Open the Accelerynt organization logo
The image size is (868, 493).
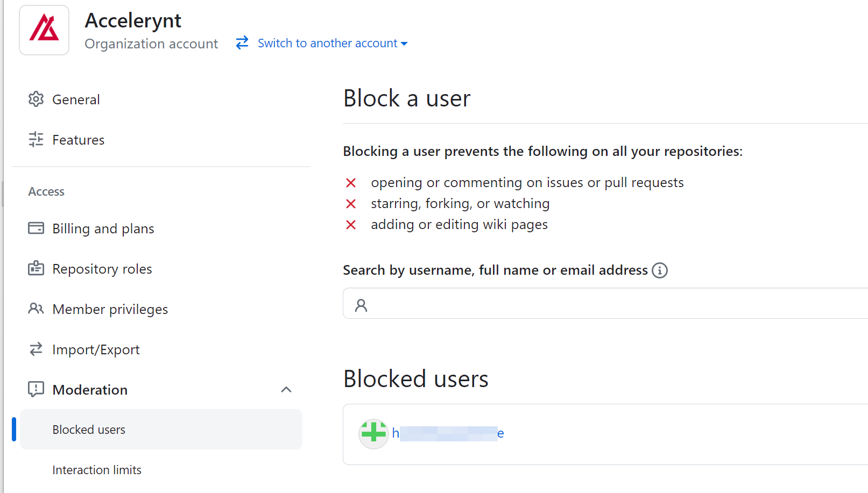click(x=44, y=30)
